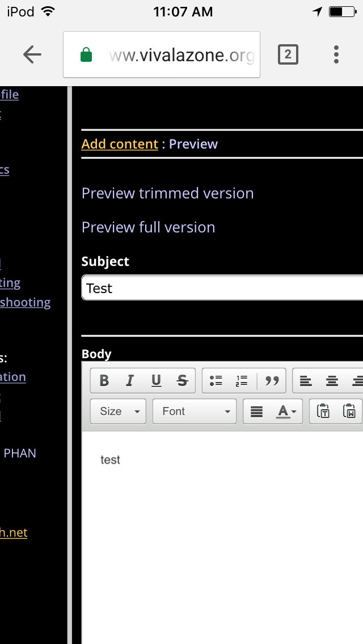Center align the text

click(332, 381)
